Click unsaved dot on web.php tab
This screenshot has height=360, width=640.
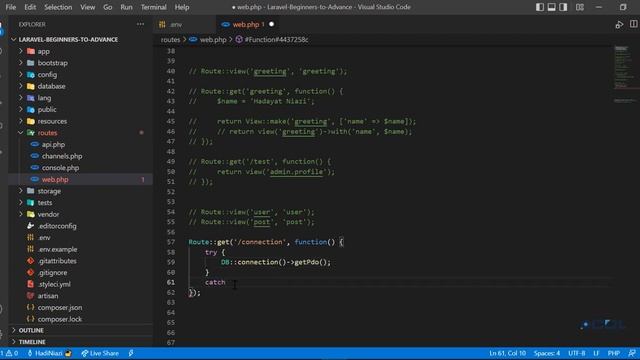point(271,24)
